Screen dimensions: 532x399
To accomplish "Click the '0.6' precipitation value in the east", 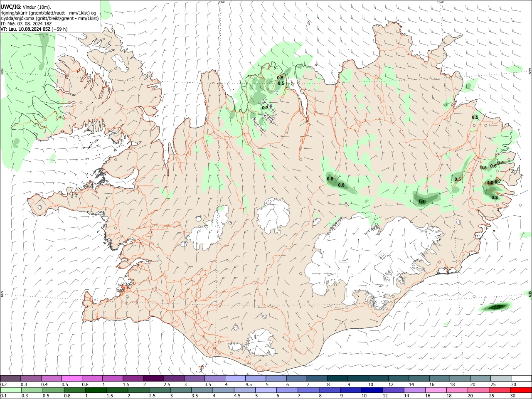I will [493, 166].
